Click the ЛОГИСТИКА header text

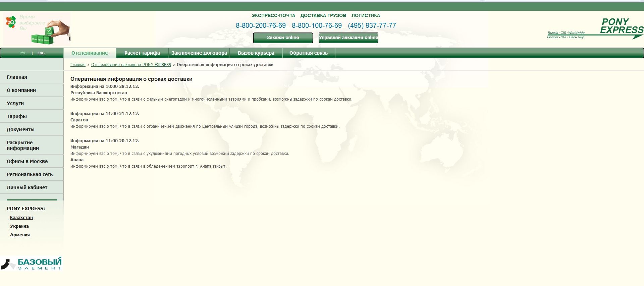tap(366, 15)
